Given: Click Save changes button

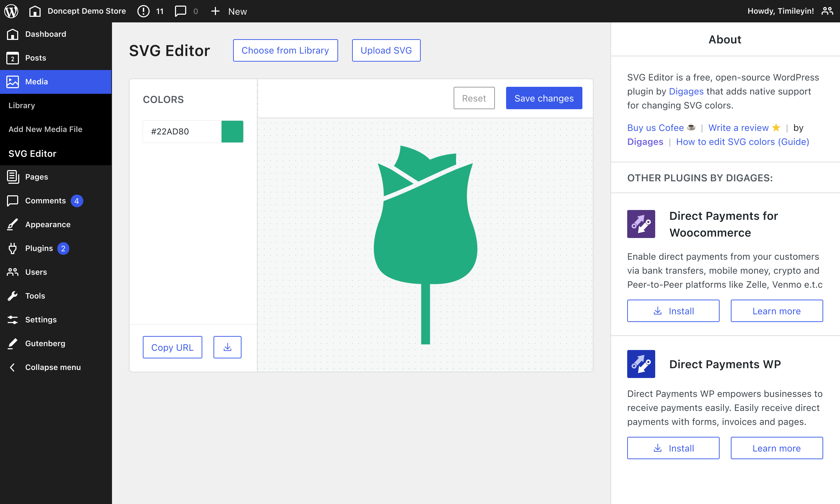Looking at the screenshot, I should pyautogui.click(x=544, y=98).
